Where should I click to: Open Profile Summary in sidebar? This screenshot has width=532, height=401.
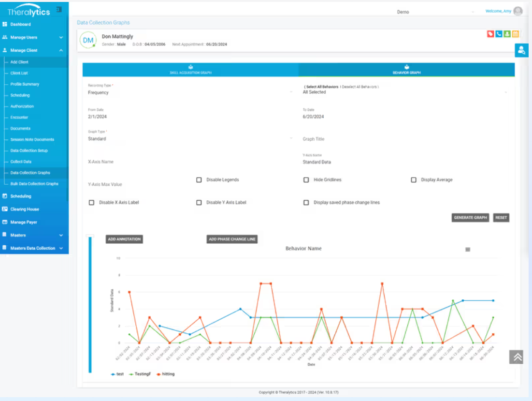tap(25, 84)
